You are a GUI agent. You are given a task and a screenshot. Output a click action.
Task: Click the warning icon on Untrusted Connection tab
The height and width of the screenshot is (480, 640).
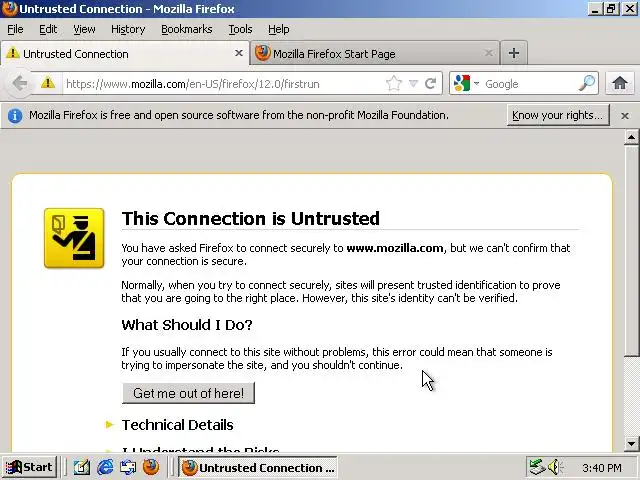point(13,53)
